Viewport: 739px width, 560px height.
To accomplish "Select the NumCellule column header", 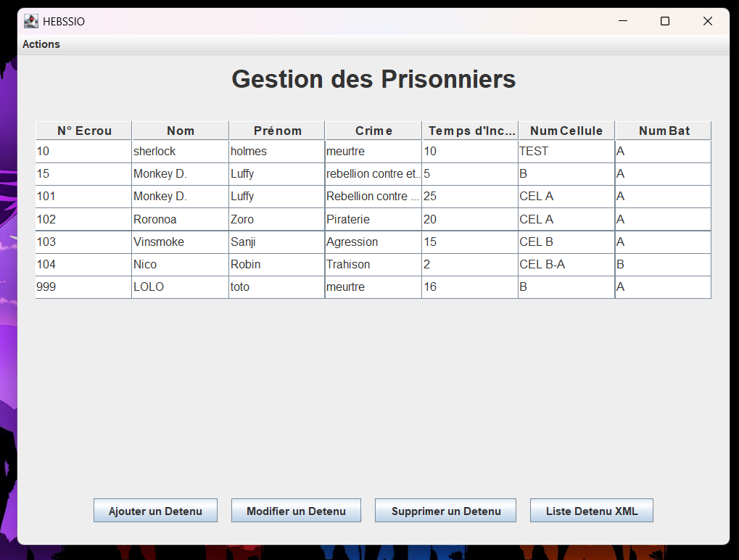I will [x=566, y=131].
